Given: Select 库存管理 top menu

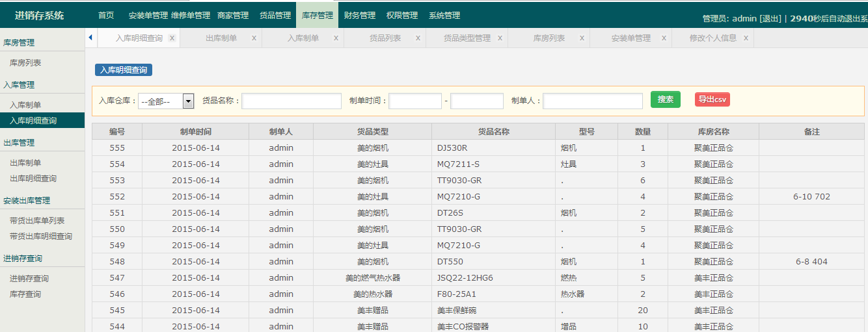Looking at the screenshot, I should click(318, 15).
